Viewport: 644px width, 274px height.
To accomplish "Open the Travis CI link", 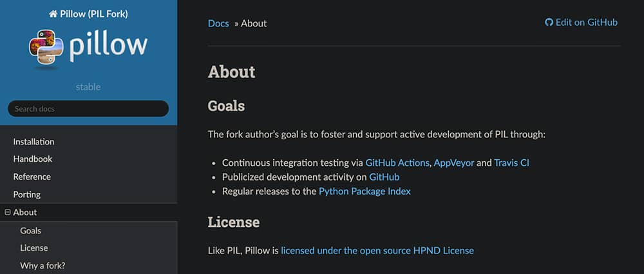I will 512,163.
